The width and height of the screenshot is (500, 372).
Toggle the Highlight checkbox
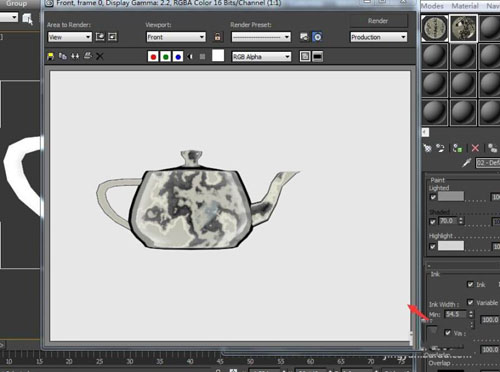pyautogui.click(x=433, y=247)
